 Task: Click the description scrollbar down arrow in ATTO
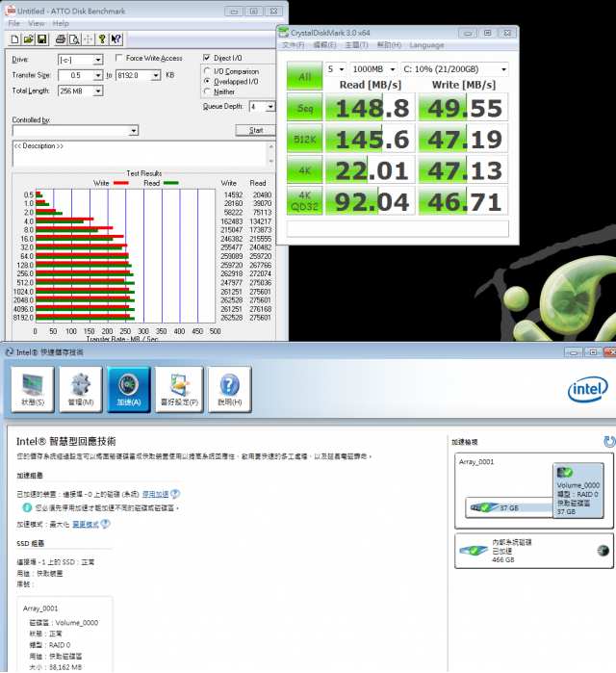pyautogui.click(x=270, y=162)
